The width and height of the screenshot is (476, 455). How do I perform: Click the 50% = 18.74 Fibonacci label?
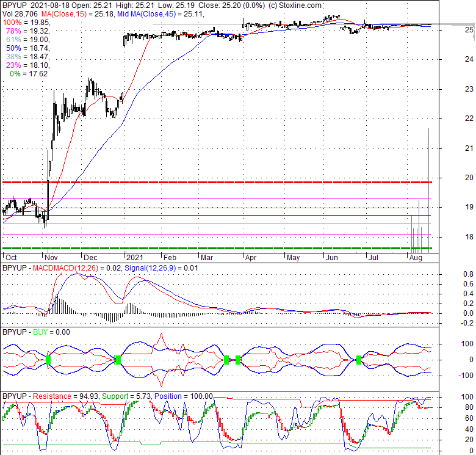coord(28,48)
